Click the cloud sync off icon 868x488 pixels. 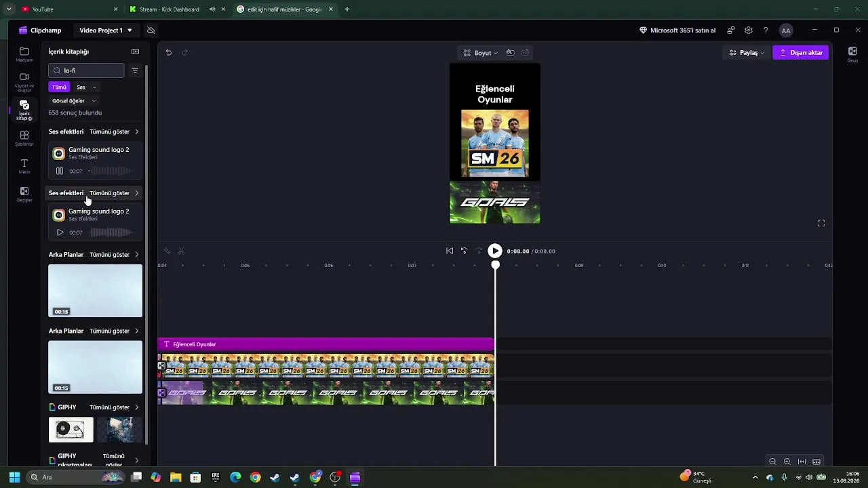tap(151, 30)
